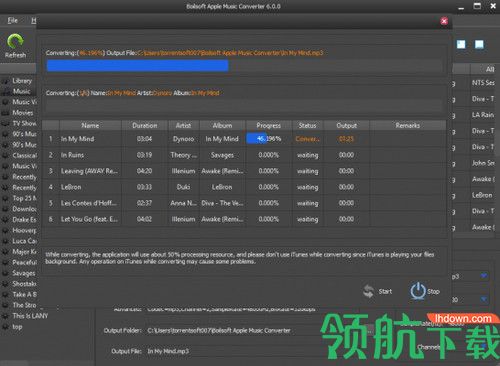Viewport: 500px width, 366px height.
Task: Click the Dynoro artist cell
Action: pyautogui.click(x=183, y=139)
